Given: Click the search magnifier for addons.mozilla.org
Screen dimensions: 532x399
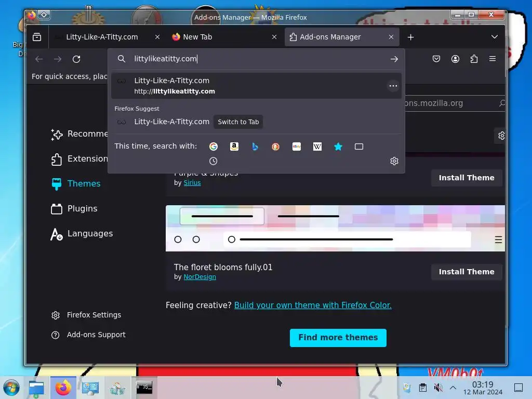Looking at the screenshot, I should [x=502, y=103].
